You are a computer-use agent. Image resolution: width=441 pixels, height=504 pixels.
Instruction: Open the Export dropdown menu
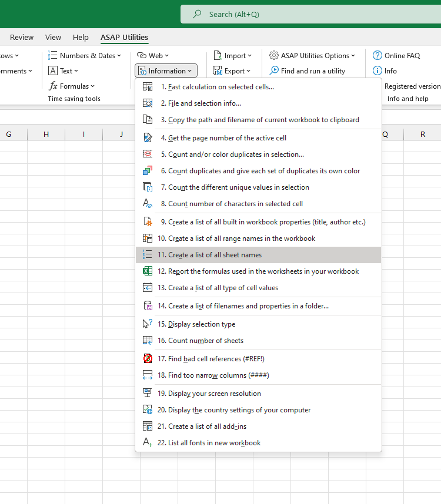(x=232, y=70)
